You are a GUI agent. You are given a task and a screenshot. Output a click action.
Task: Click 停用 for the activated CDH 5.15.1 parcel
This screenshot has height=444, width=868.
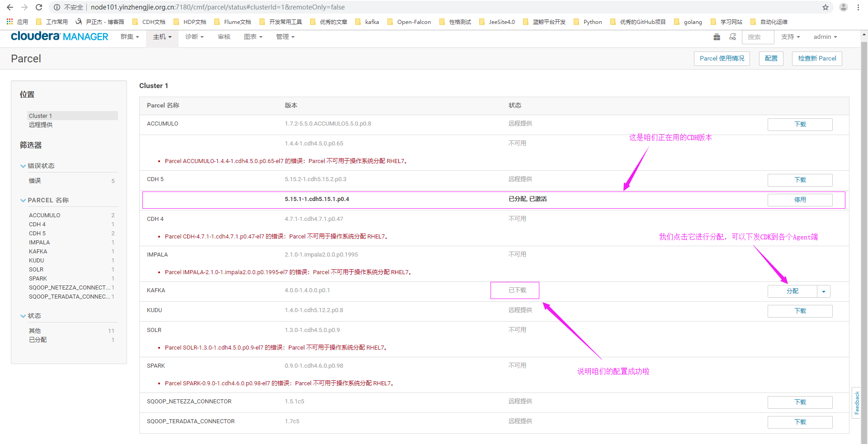pyautogui.click(x=800, y=199)
